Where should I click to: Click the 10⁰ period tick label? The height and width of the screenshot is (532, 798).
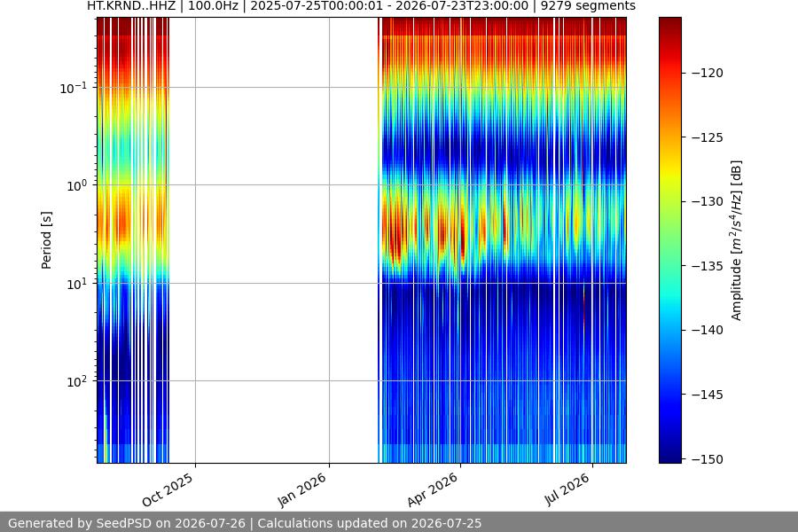click(x=76, y=185)
